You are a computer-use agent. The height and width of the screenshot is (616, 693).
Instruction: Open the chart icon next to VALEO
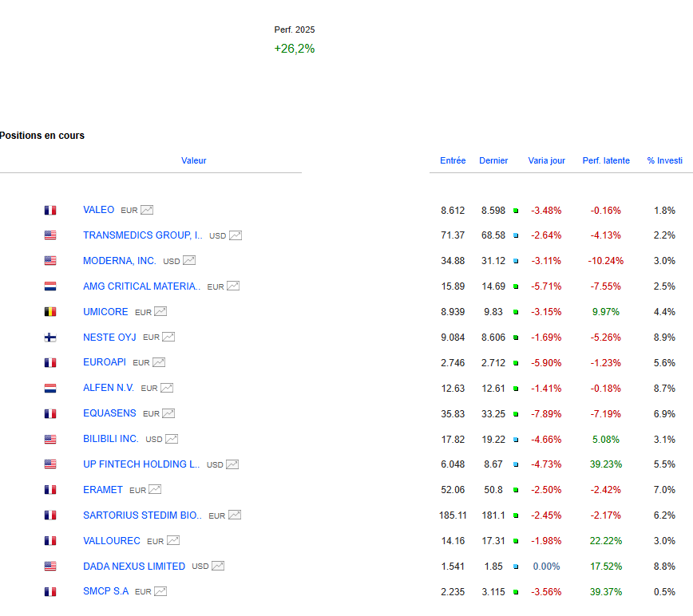[x=147, y=211]
